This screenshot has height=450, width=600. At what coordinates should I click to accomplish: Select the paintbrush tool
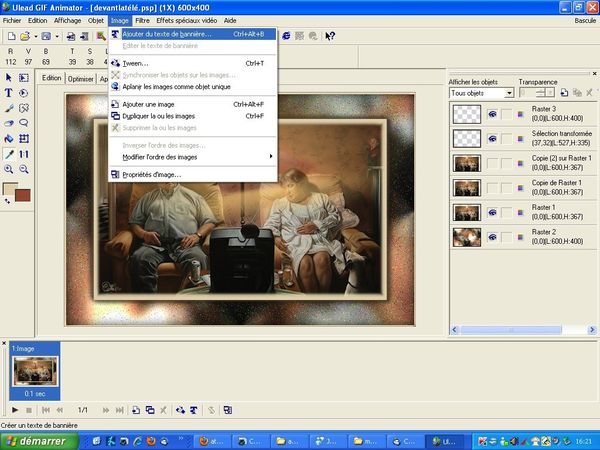(x=8, y=108)
